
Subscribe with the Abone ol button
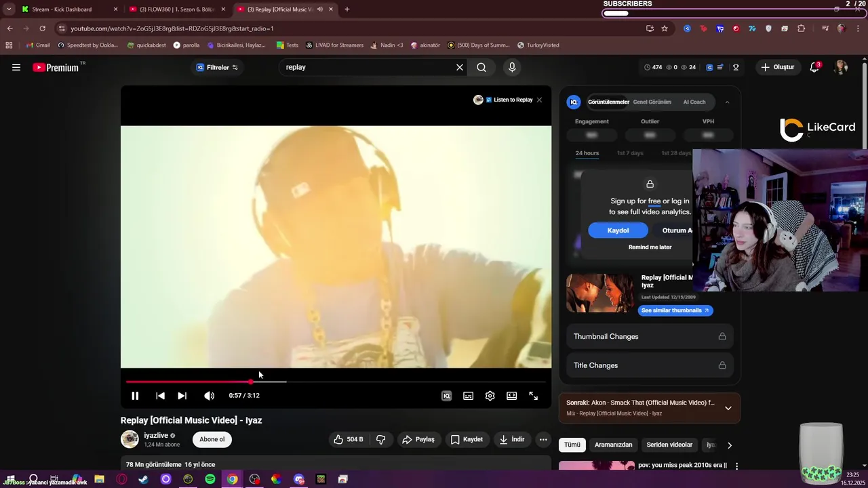212,439
